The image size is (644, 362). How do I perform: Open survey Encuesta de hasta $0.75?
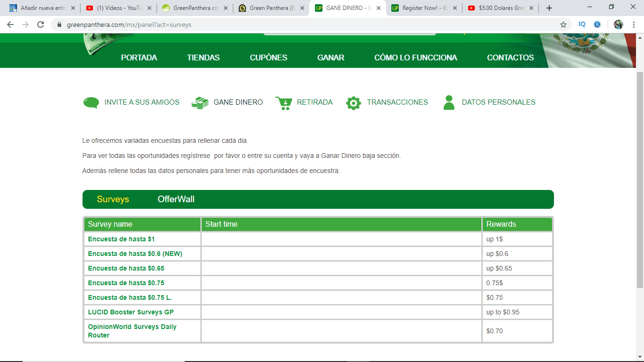126,283
